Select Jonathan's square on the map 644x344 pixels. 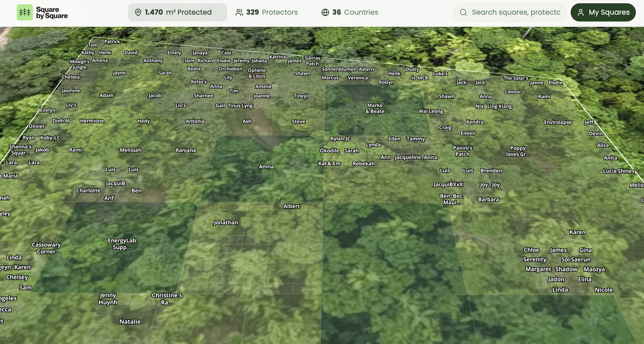[226, 223]
